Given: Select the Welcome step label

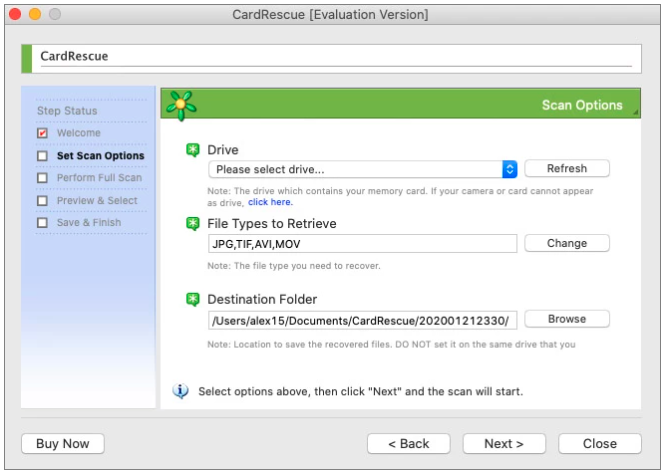Looking at the screenshot, I should click(x=79, y=133).
